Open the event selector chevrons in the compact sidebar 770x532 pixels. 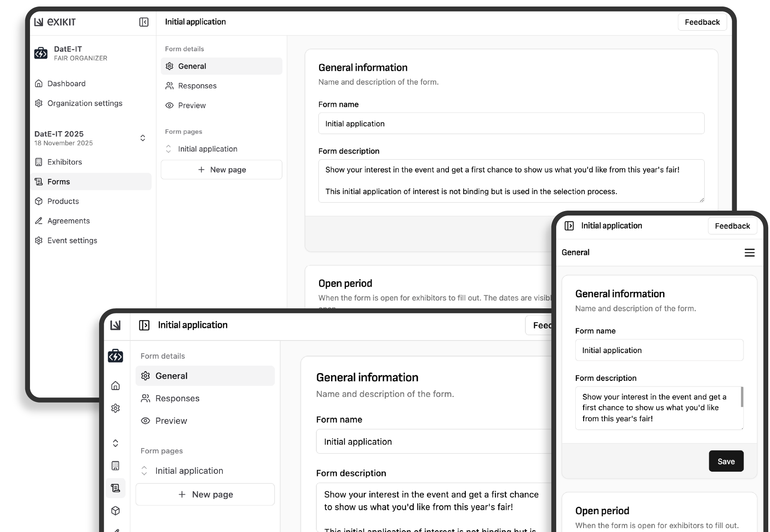116,443
